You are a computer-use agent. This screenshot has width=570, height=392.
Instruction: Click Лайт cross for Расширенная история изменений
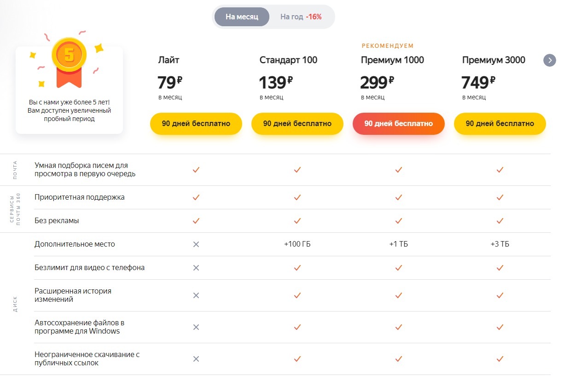click(196, 295)
